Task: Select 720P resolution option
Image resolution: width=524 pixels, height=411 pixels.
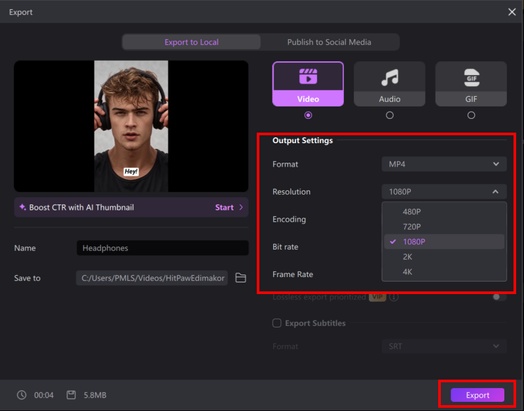Action: [x=444, y=227]
